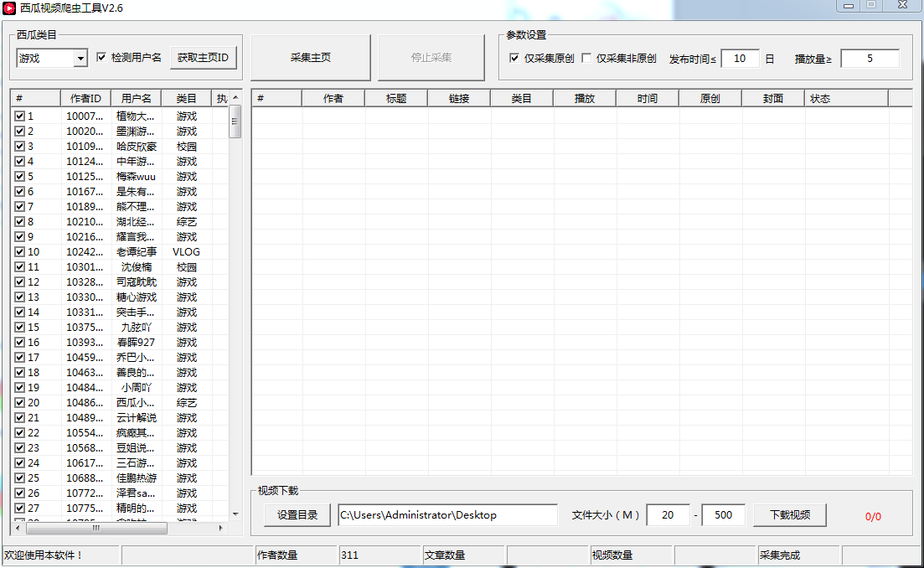Open the 西瓜类目 category dropdown
Image resolution: width=924 pixels, height=568 pixels.
click(80, 59)
